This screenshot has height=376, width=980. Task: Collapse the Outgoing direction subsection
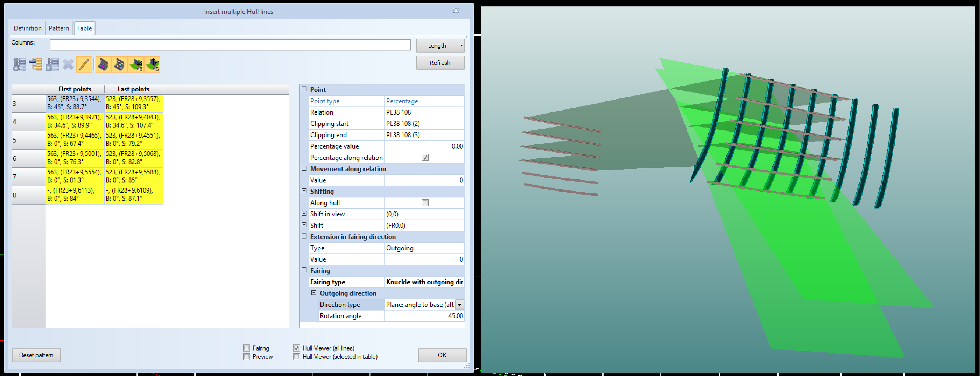[x=314, y=293]
